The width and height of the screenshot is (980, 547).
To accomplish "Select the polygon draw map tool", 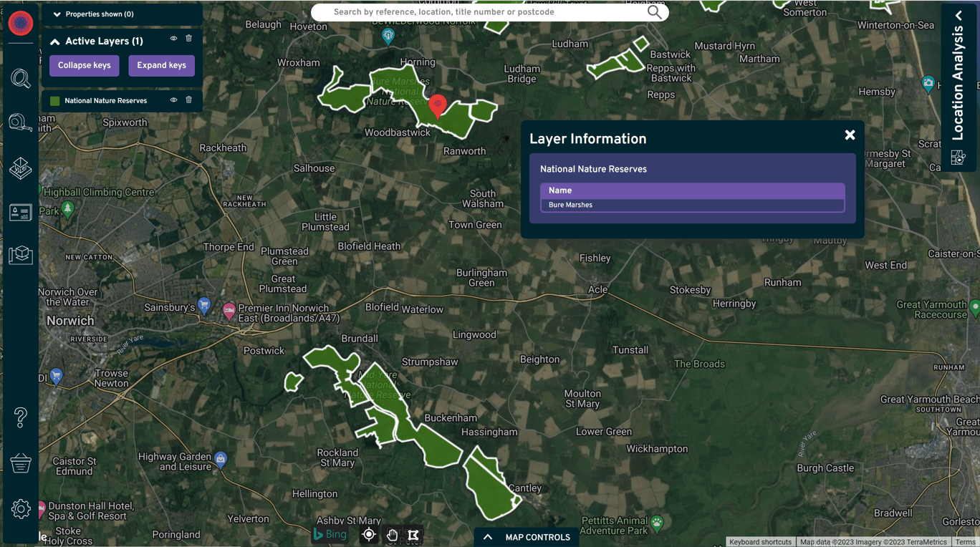I will click(413, 534).
